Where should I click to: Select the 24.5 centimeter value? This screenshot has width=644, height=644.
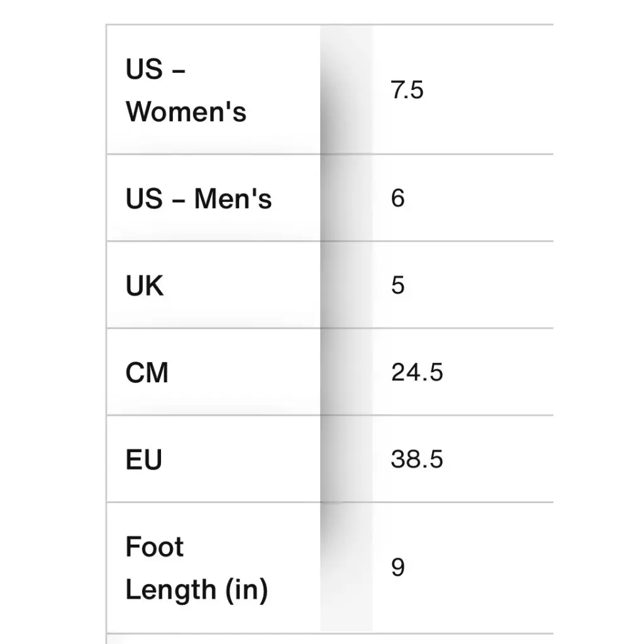(x=417, y=372)
